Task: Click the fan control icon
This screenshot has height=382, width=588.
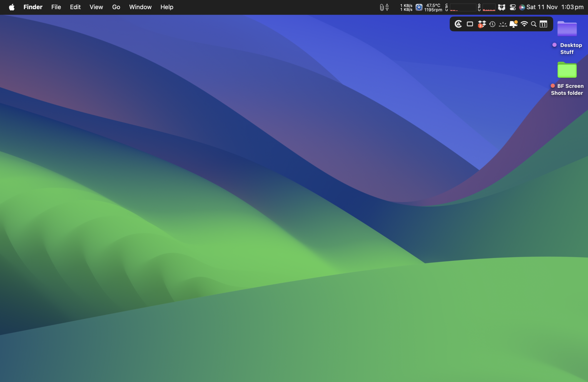Action: point(419,7)
